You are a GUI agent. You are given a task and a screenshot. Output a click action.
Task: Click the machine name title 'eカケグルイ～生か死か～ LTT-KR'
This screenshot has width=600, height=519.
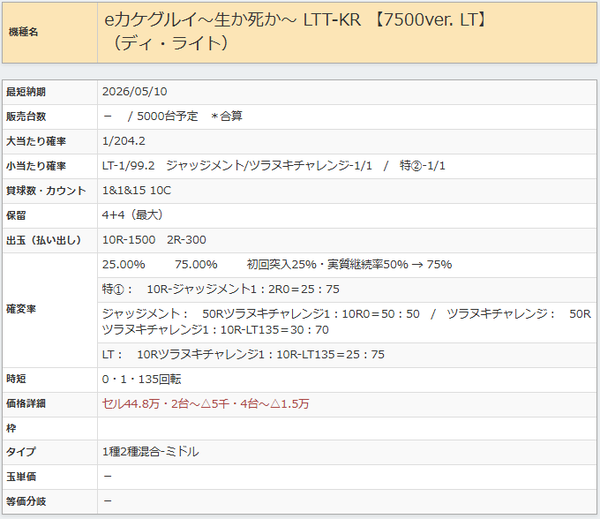[x=232, y=20]
